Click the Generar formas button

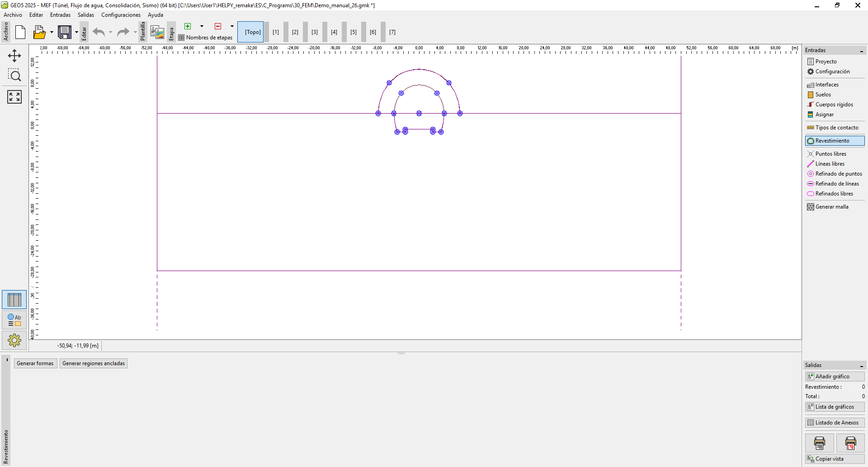click(35, 363)
